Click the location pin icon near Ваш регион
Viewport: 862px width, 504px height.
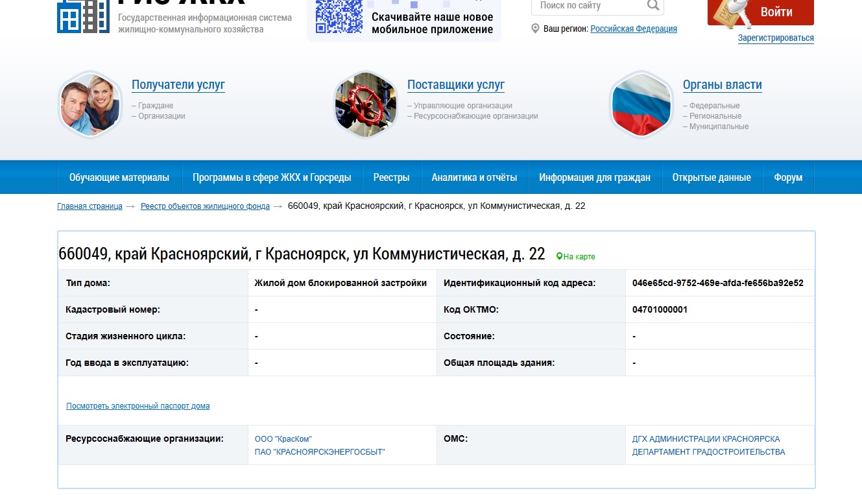coord(535,29)
